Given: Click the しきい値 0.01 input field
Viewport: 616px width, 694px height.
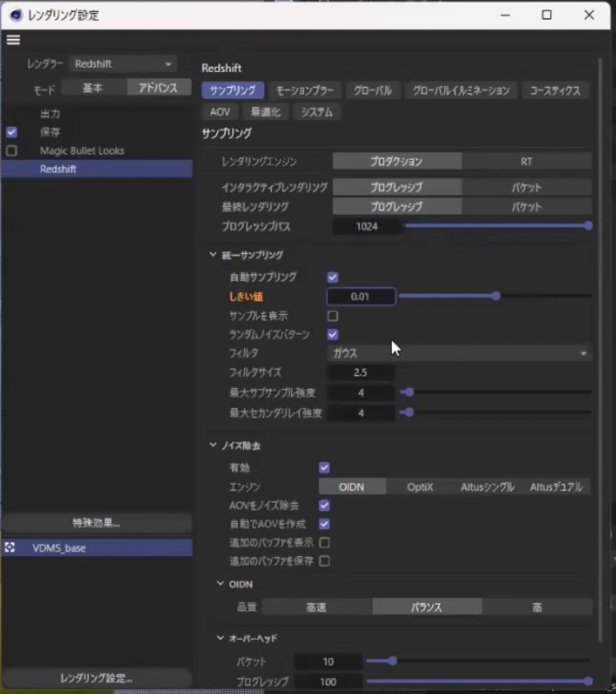Looking at the screenshot, I should click(361, 297).
